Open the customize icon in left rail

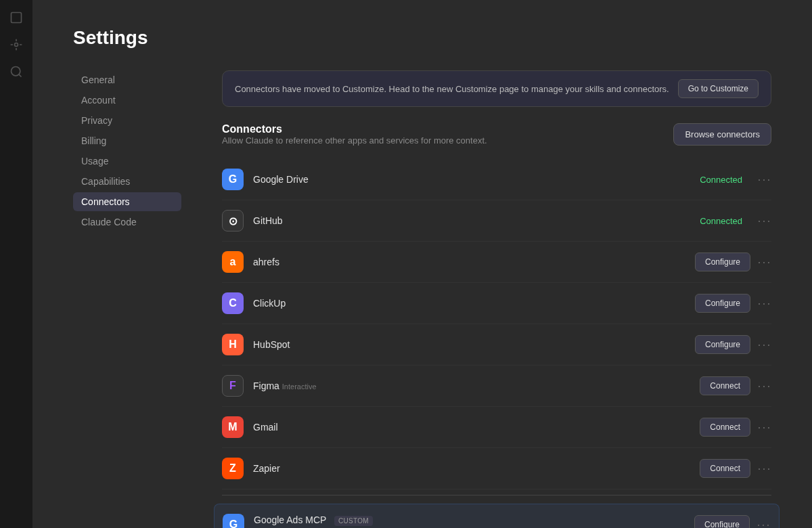[x=16, y=45]
